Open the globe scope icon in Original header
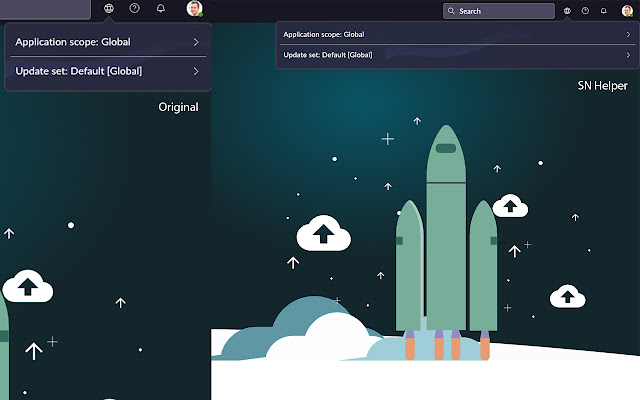The height and width of the screenshot is (400, 640). (109, 8)
